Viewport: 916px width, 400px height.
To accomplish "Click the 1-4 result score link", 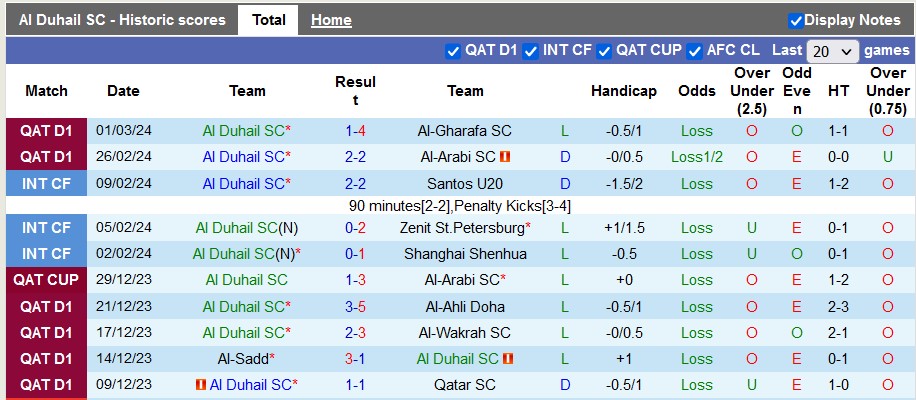I will (x=355, y=131).
